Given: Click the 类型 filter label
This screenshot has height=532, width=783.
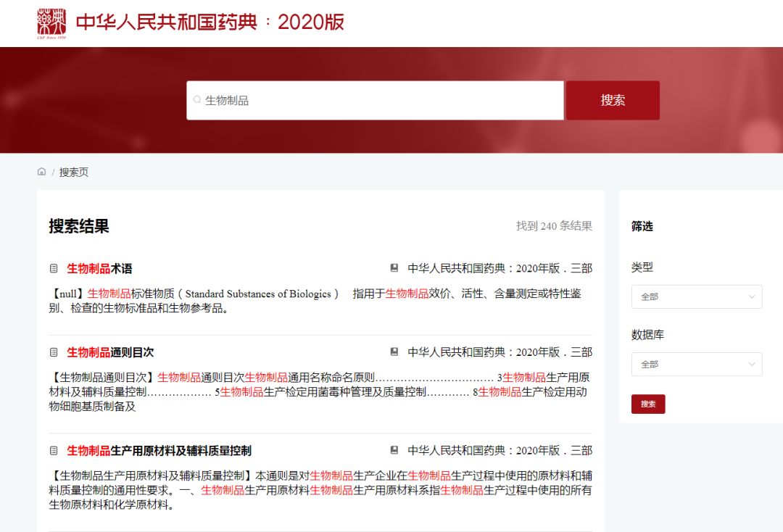Looking at the screenshot, I should tap(642, 267).
